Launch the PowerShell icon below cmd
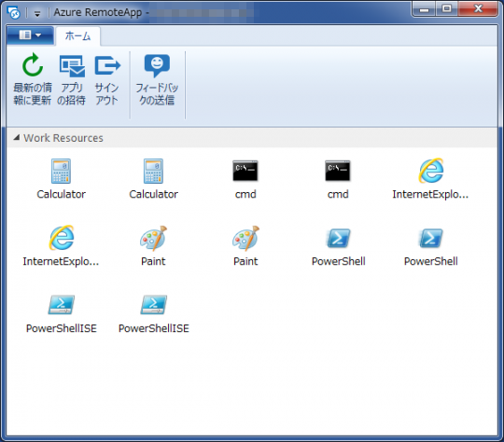Viewport: 504px width, 442px height. coord(338,246)
